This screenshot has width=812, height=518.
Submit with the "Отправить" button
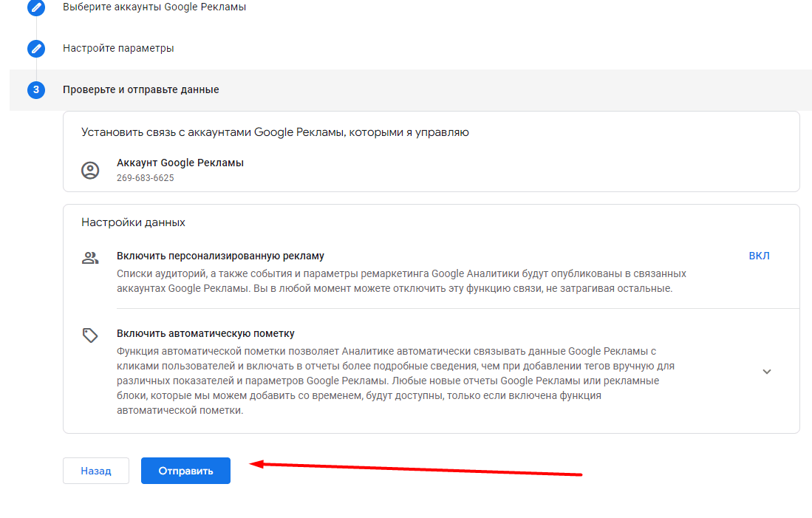tap(185, 471)
